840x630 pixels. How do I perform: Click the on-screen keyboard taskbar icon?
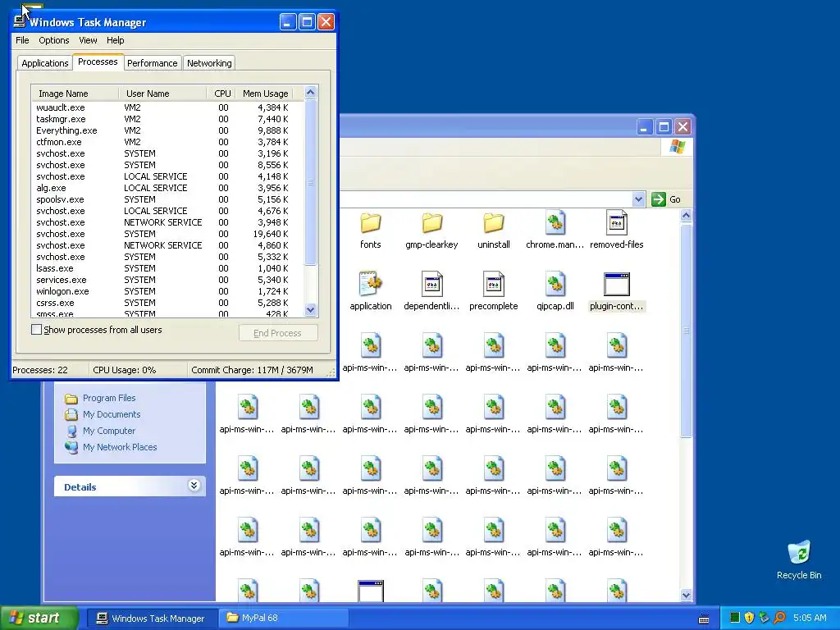(704, 619)
